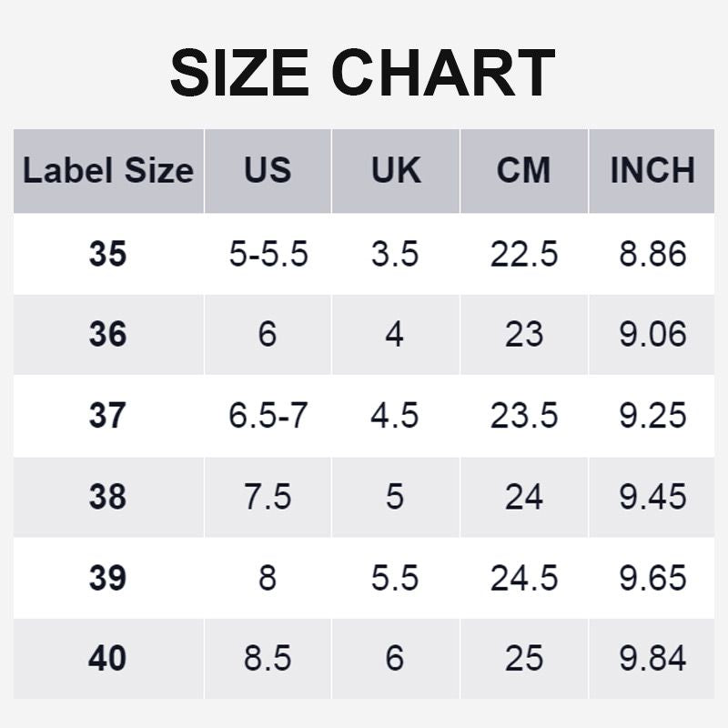Select the US size 6.5-7 cell
728x728 pixels.
pyautogui.click(x=268, y=416)
